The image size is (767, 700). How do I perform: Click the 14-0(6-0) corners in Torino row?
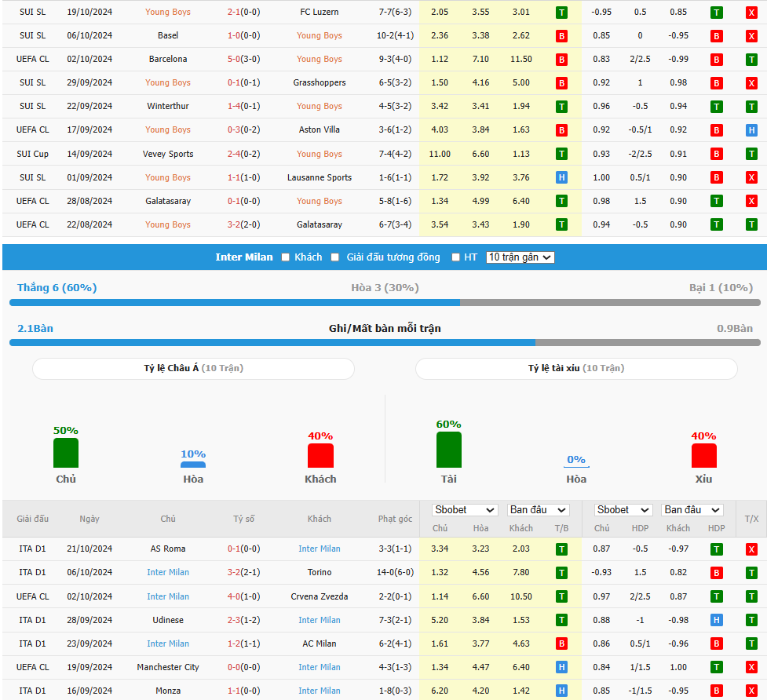point(395,572)
